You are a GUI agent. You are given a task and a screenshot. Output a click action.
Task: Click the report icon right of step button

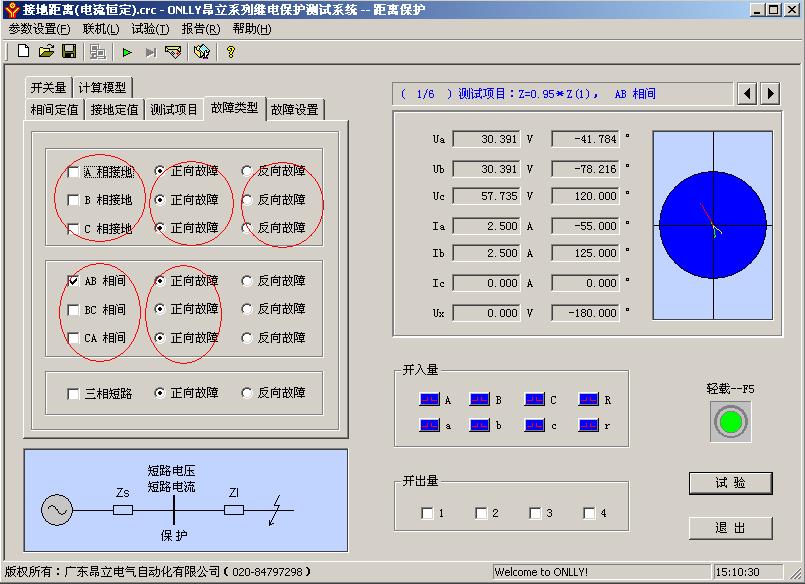(173, 51)
